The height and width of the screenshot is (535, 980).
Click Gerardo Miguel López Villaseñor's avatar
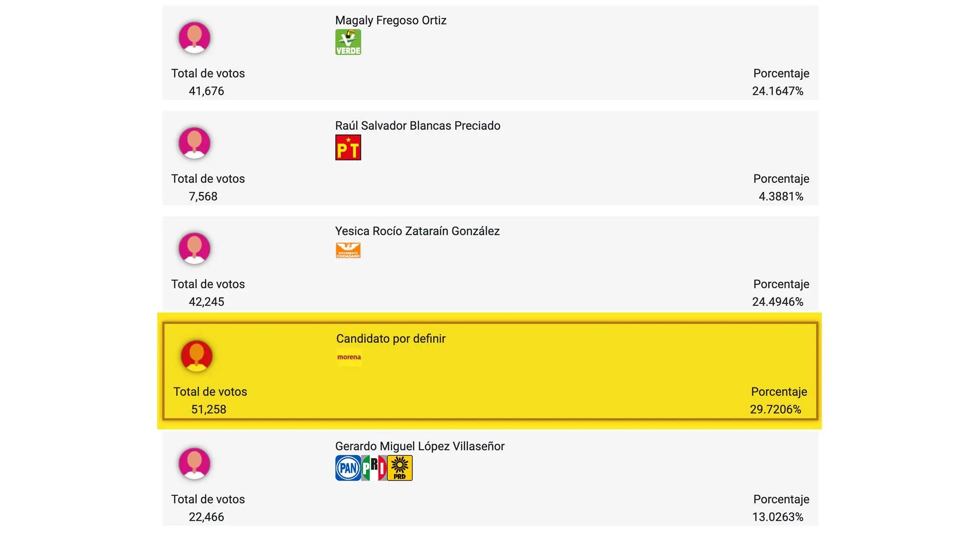[x=195, y=464]
